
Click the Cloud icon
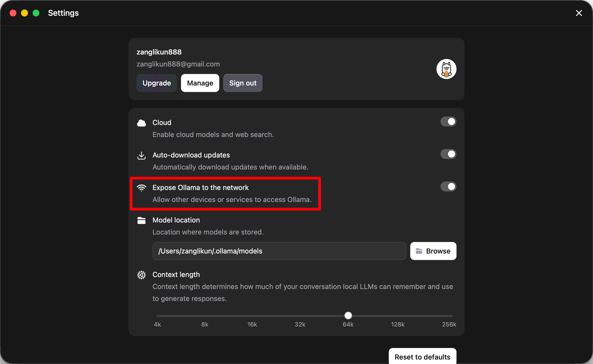tap(141, 123)
